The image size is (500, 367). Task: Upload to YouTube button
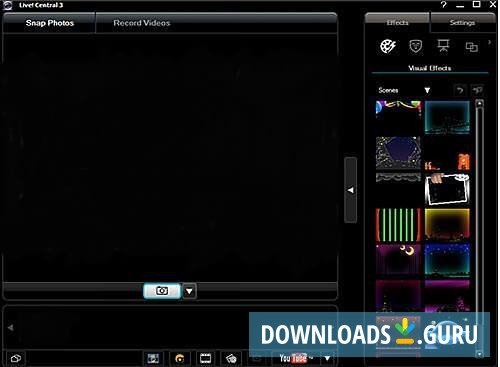pyautogui.click(x=296, y=359)
